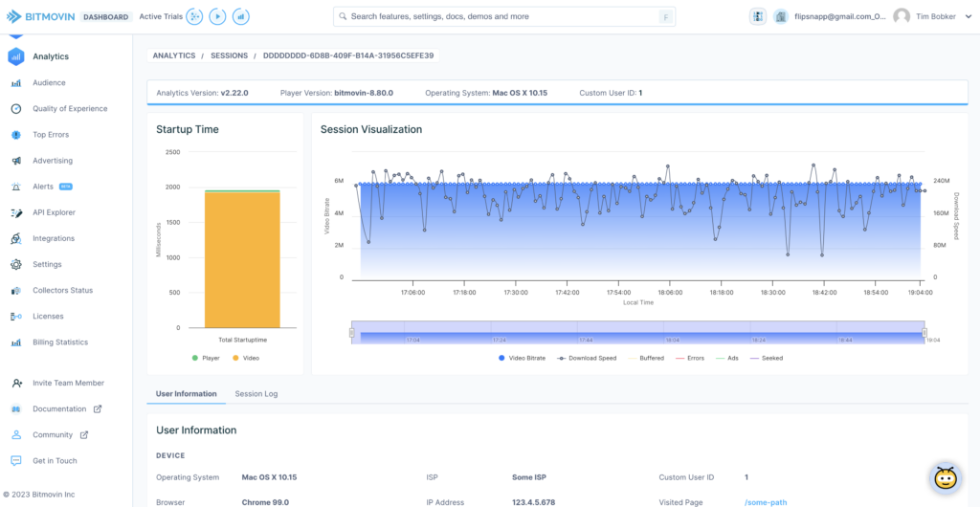Click the Analytics Version v2.22.0 text
The width and height of the screenshot is (980, 507).
point(203,93)
